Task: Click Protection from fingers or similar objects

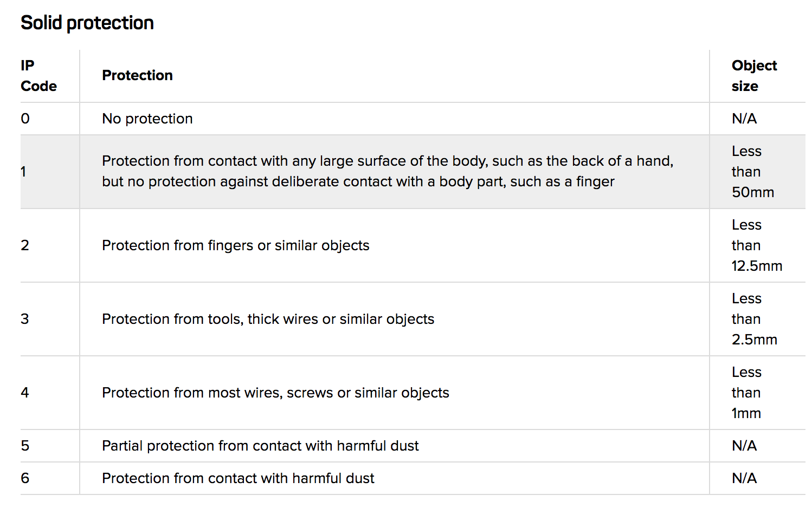Action: (236, 245)
